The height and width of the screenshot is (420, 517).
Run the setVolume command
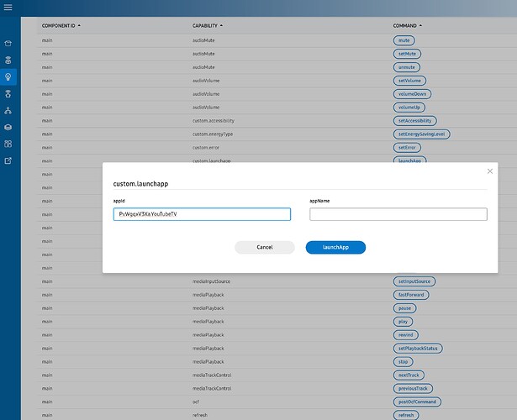(x=409, y=81)
